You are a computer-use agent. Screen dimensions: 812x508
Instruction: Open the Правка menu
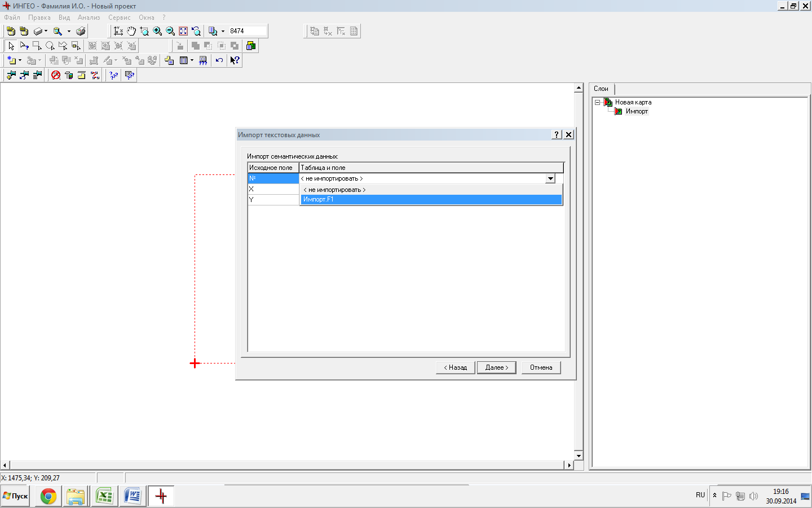click(39, 17)
